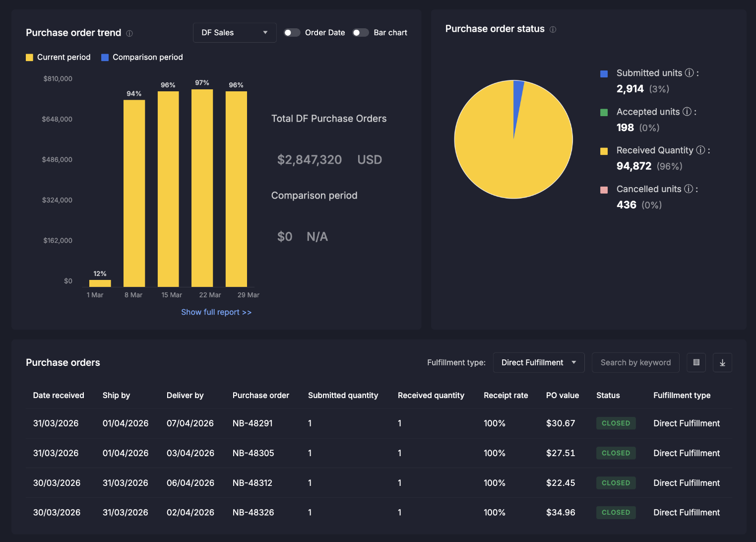Click info icon next to Cancelled units
The height and width of the screenshot is (542, 756).
tap(689, 189)
